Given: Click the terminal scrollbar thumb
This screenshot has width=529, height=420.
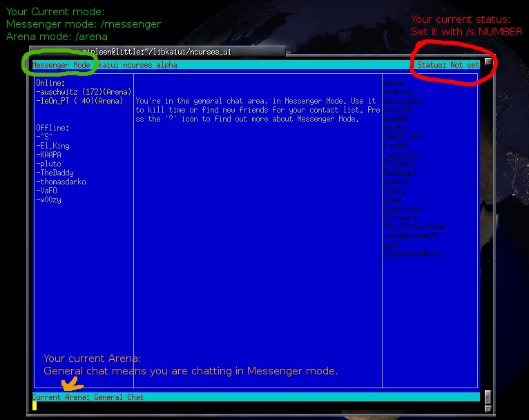Looking at the screenshot, I should [x=488, y=397].
